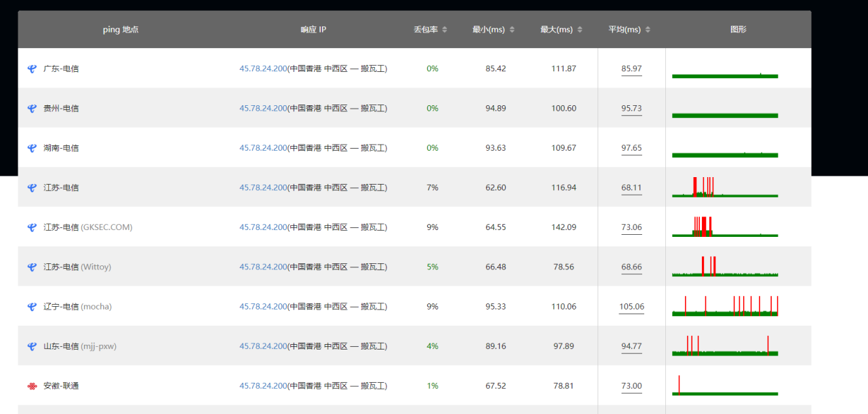Click average value 68.11
Image resolution: width=868 pixels, height=414 pixels.
click(x=631, y=187)
